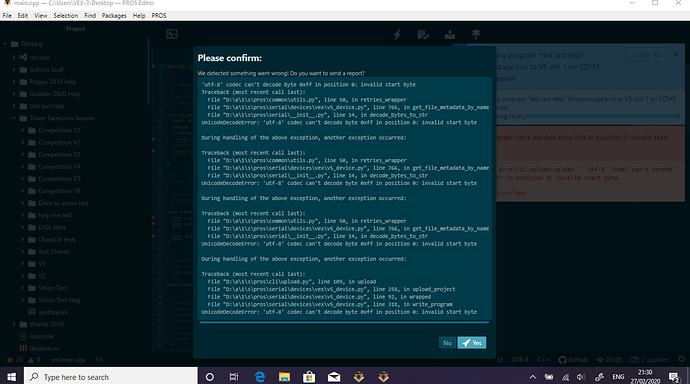Click the build checklist toolbar icon

(423, 35)
